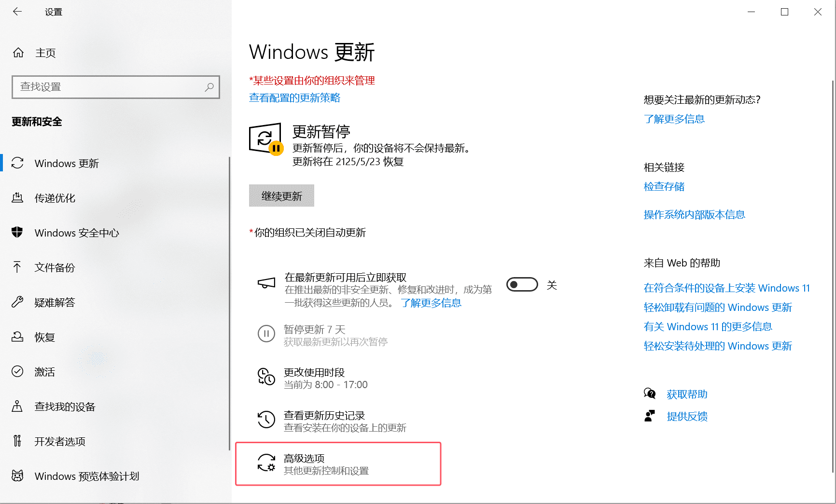Open the 查看配置的更新策略 link
The height and width of the screenshot is (504, 836).
pyautogui.click(x=294, y=98)
